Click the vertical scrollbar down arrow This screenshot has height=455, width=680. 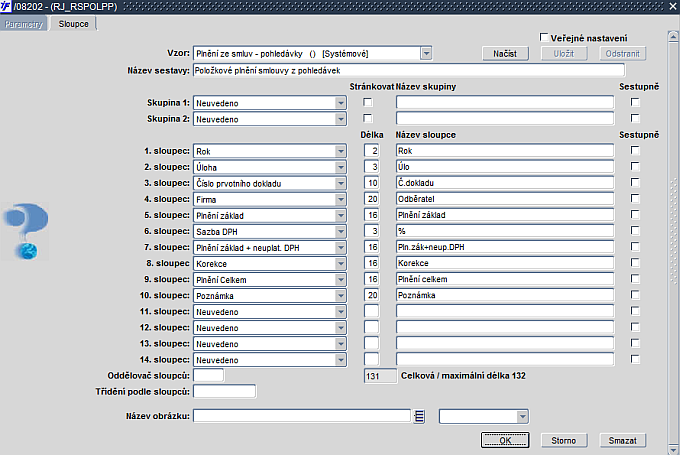pyautogui.click(x=673, y=448)
